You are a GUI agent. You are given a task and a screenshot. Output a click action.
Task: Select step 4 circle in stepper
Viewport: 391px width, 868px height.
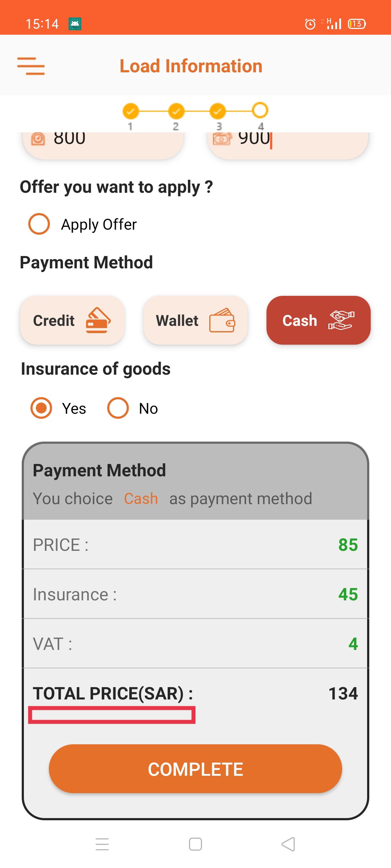pyautogui.click(x=260, y=110)
